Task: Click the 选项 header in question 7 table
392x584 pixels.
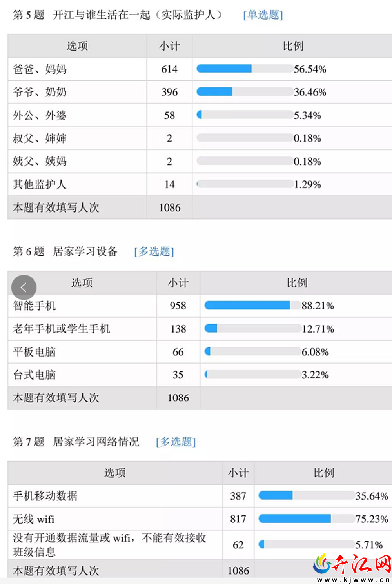Action: click(x=115, y=473)
